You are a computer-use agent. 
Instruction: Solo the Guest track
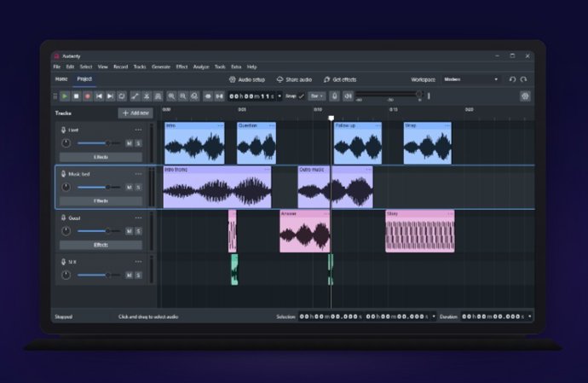tap(138, 231)
